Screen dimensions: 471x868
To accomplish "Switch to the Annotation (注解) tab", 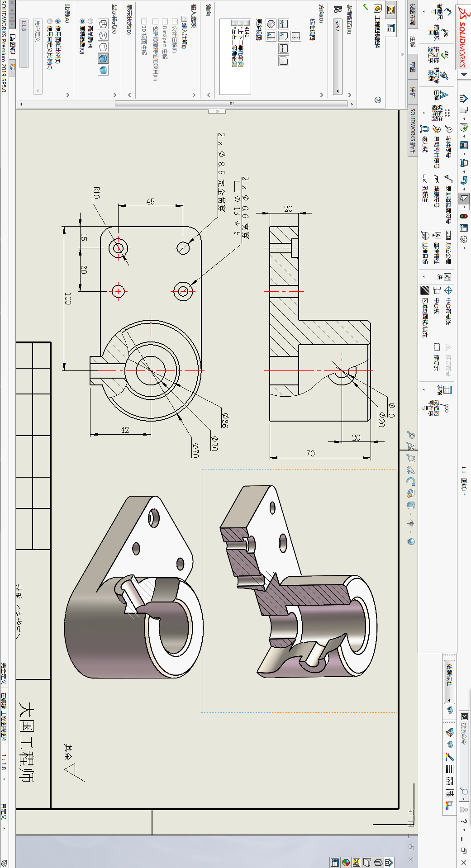I will [x=413, y=42].
